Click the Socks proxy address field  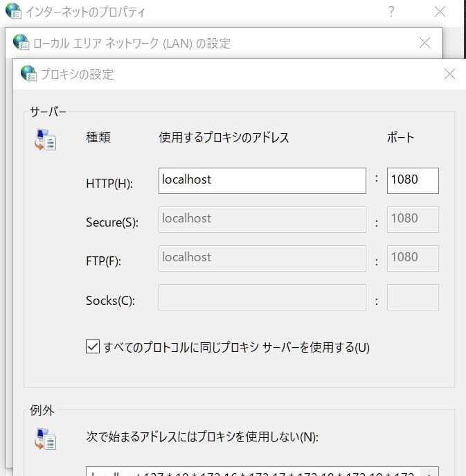pos(262,297)
